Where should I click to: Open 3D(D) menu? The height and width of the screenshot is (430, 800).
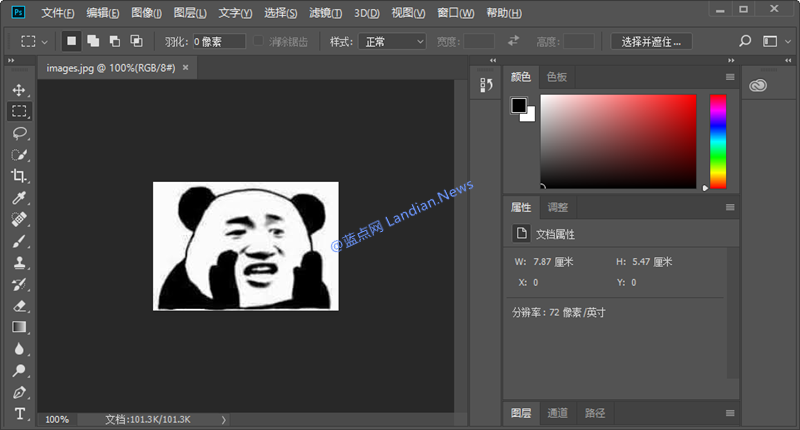[x=367, y=13]
